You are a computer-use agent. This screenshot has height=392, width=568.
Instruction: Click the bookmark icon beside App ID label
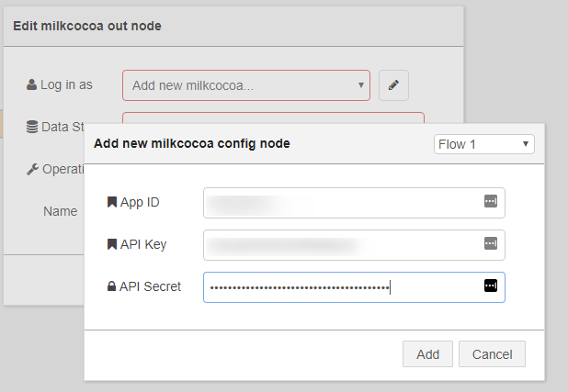(112, 202)
